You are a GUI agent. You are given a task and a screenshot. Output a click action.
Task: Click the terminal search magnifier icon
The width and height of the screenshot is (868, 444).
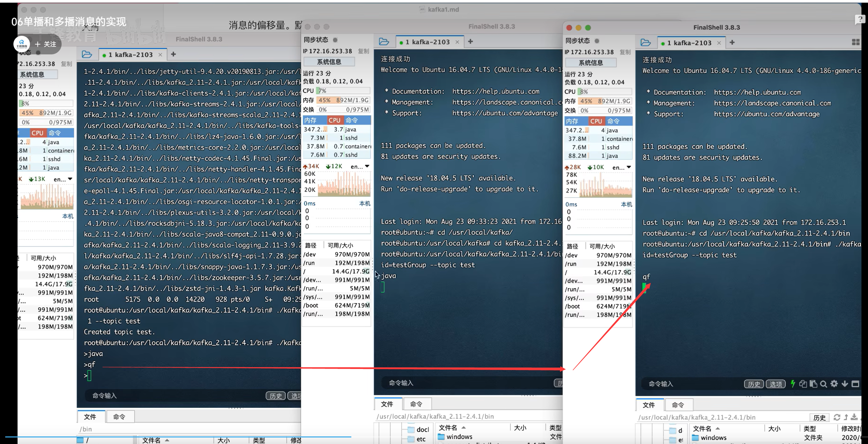click(x=823, y=384)
